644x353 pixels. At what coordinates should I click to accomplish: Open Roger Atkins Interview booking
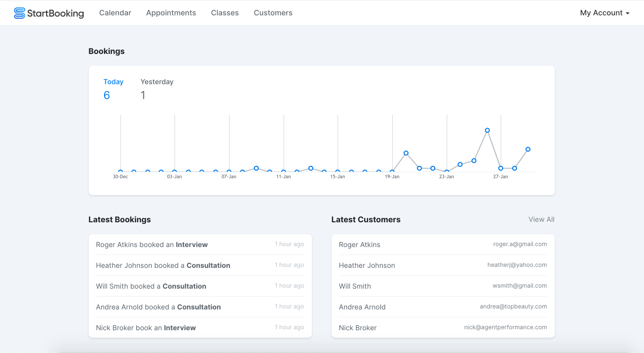pos(152,245)
